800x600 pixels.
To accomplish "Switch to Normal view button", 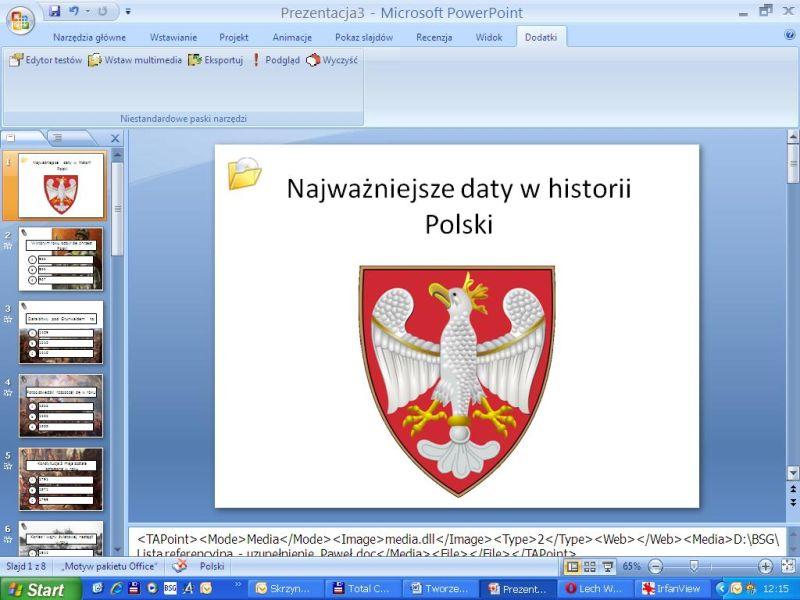I will [573, 566].
